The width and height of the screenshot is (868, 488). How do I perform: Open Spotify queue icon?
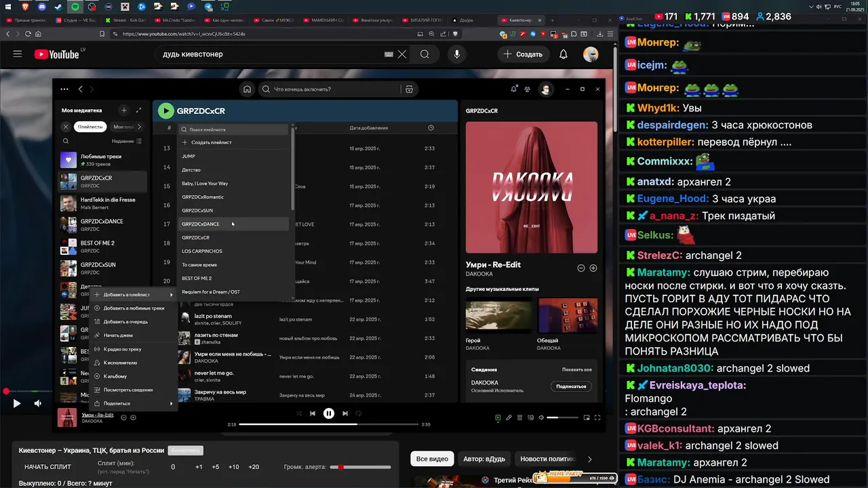point(519,418)
